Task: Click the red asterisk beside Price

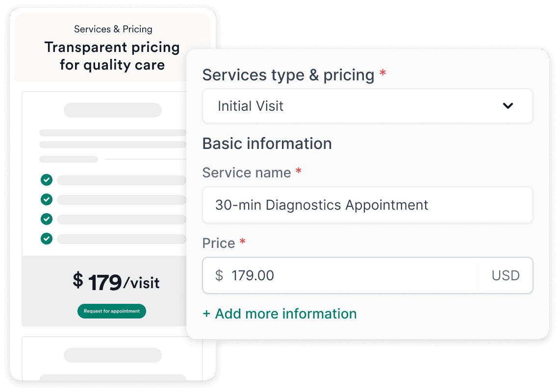Action: click(x=243, y=242)
